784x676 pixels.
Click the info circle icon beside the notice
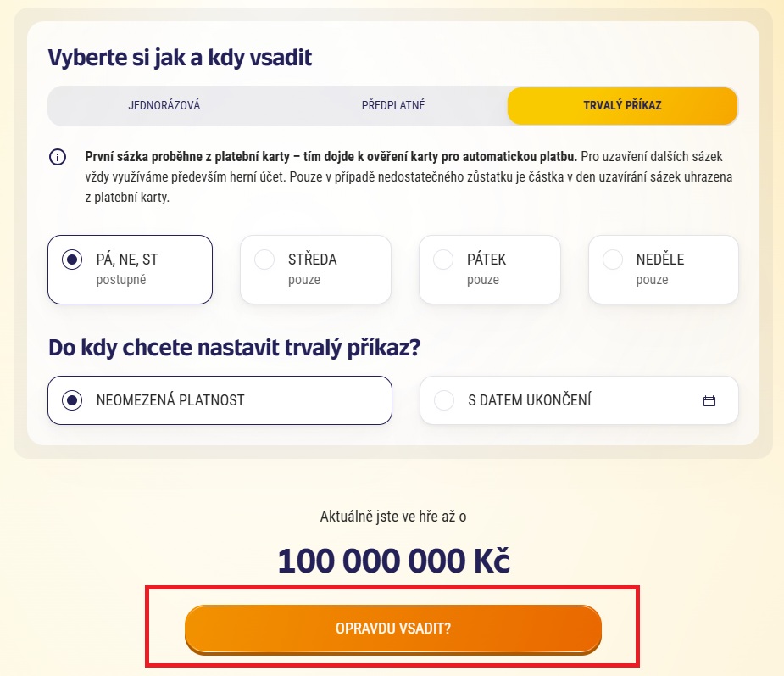pyautogui.click(x=58, y=157)
